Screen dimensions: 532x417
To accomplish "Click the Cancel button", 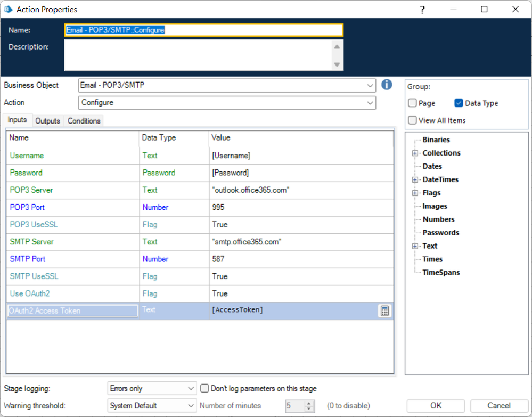I will coord(498,406).
